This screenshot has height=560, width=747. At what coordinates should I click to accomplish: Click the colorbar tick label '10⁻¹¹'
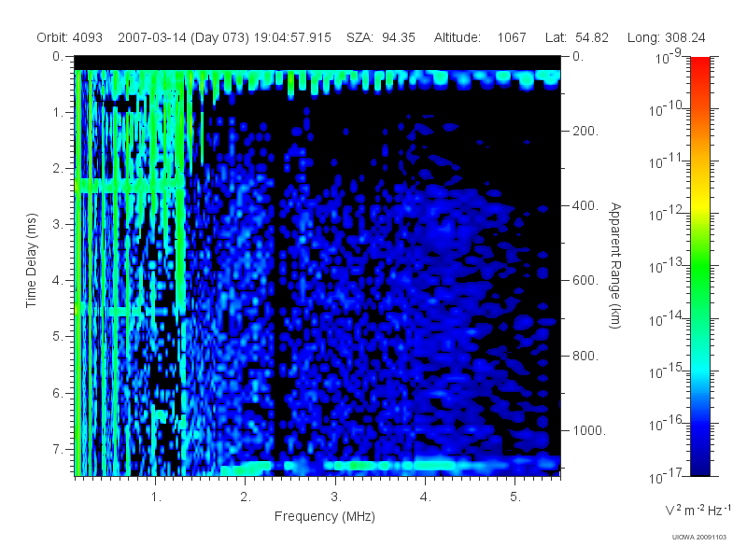point(668,161)
